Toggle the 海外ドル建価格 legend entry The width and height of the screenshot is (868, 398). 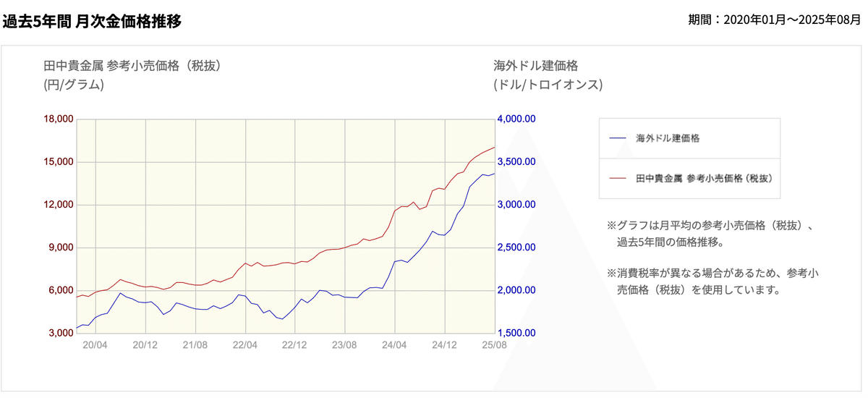point(668,137)
